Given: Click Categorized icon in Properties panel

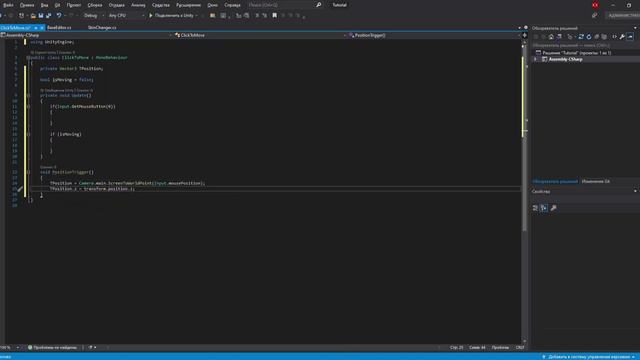Looking at the screenshot, I should click(535, 208).
